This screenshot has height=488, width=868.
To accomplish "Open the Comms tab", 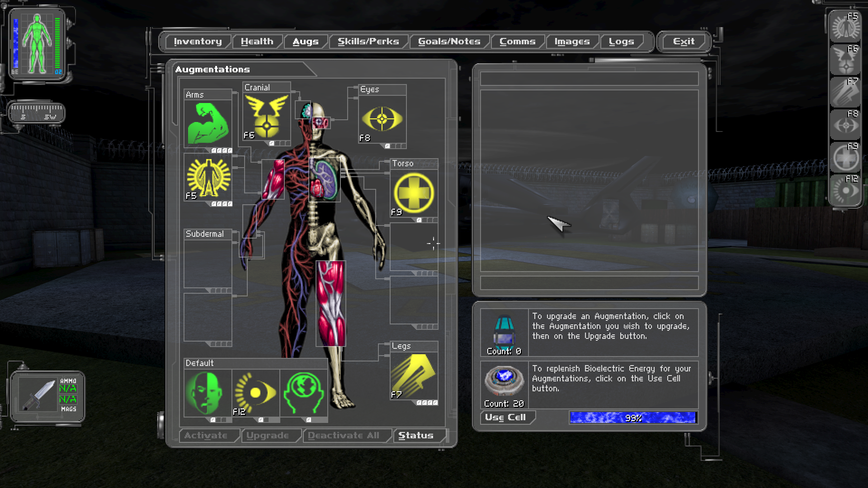I will coord(518,42).
